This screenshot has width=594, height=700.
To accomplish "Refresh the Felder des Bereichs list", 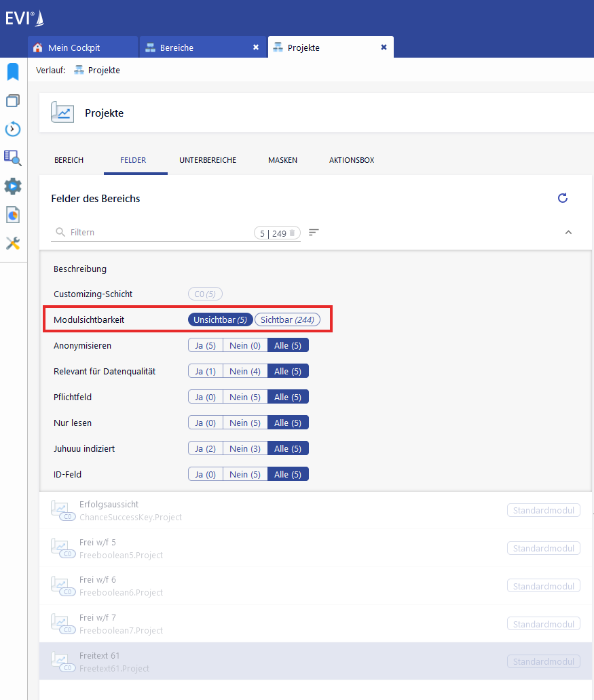I will (x=562, y=198).
